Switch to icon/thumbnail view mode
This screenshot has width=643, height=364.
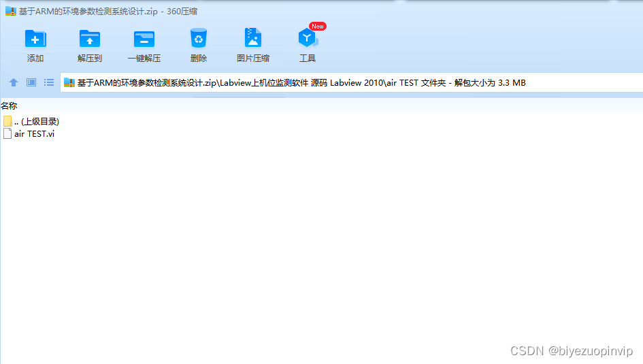pos(31,82)
